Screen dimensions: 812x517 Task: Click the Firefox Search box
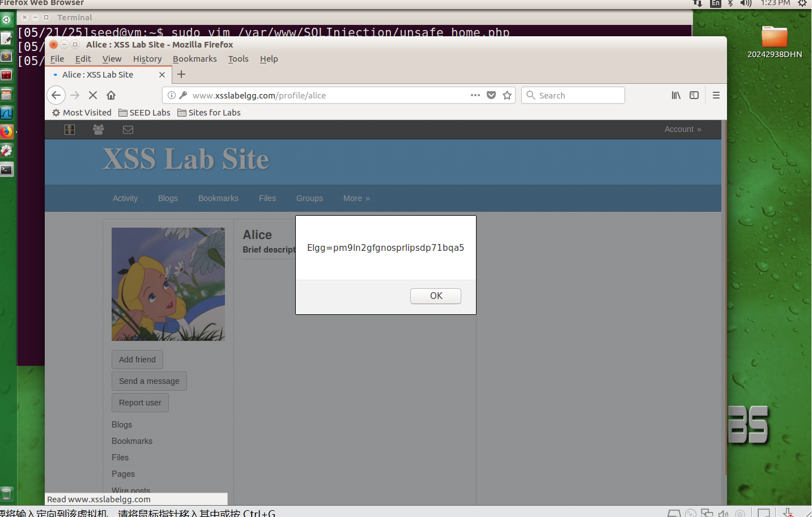pos(573,95)
